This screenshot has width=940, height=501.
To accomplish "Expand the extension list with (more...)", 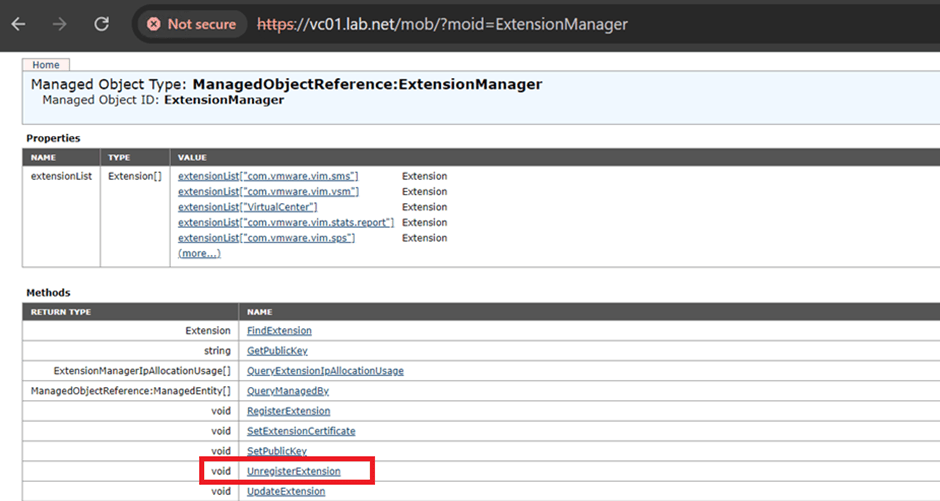I will (x=199, y=254).
